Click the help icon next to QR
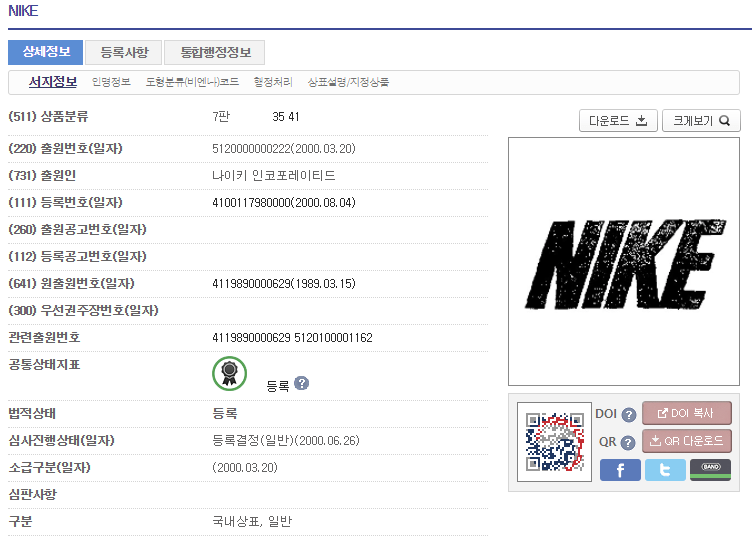752x536 pixels. (x=629, y=443)
